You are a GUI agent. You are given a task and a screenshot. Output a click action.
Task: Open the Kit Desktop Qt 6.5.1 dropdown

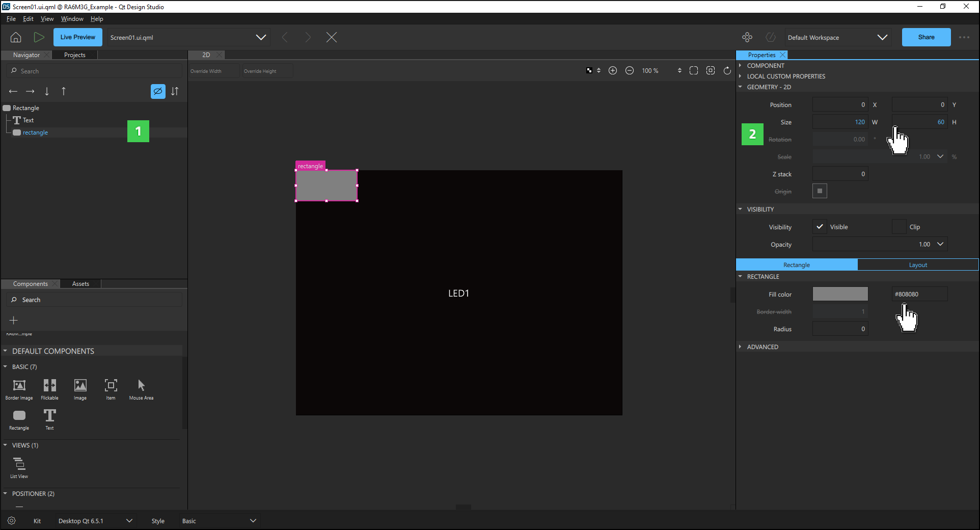tap(95, 521)
